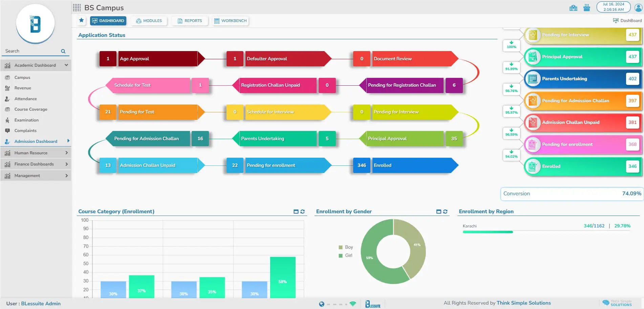Open Think Simple Solutions link

[523, 303]
